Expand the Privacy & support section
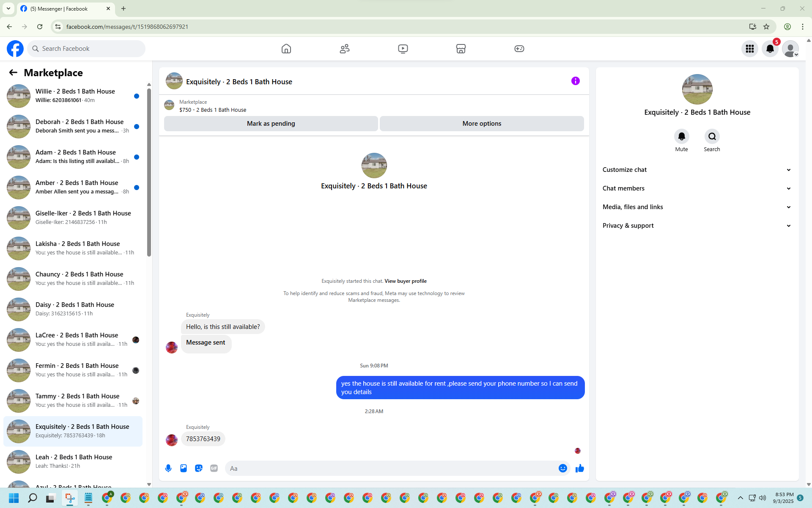 coord(697,226)
